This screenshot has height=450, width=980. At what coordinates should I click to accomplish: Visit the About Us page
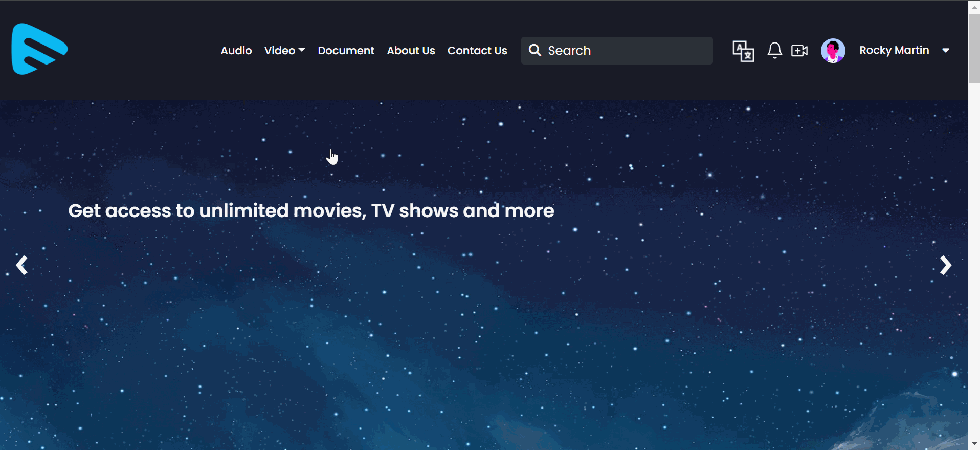[x=411, y=50]
